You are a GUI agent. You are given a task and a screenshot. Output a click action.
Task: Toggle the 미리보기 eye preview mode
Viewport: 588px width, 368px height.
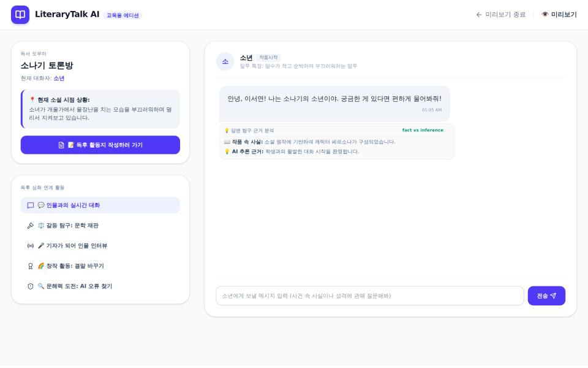pos(559,15)
